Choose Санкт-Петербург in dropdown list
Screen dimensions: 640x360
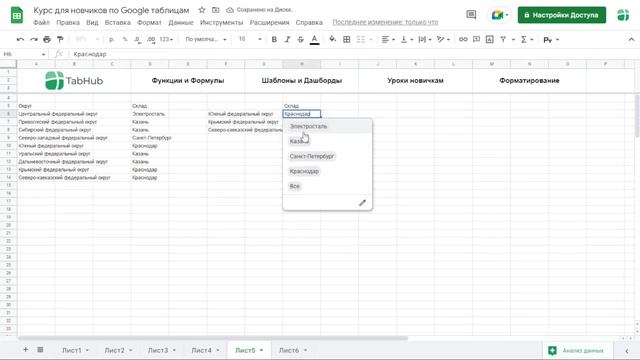(312, 156)
